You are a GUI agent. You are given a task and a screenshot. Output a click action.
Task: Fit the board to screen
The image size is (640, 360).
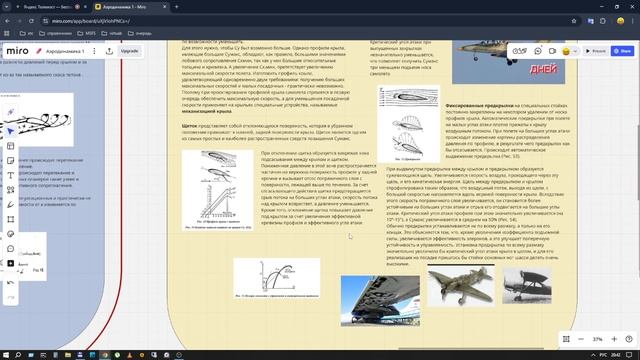[566, 339]
